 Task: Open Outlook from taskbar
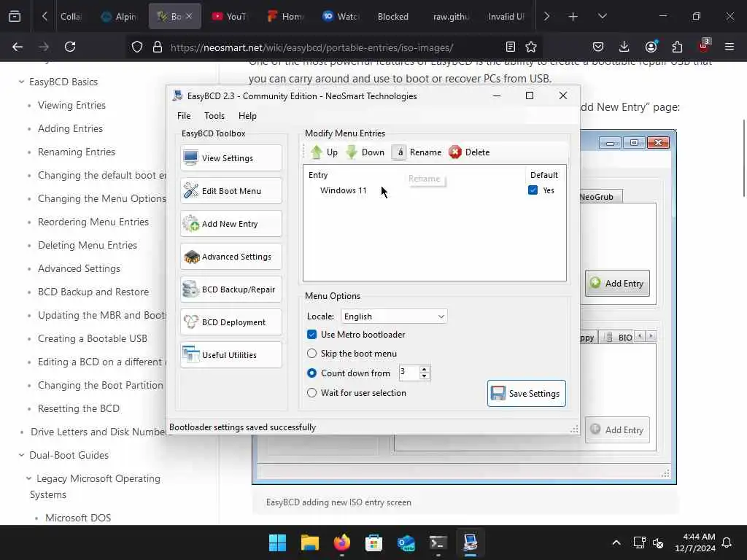pos(406,542)
